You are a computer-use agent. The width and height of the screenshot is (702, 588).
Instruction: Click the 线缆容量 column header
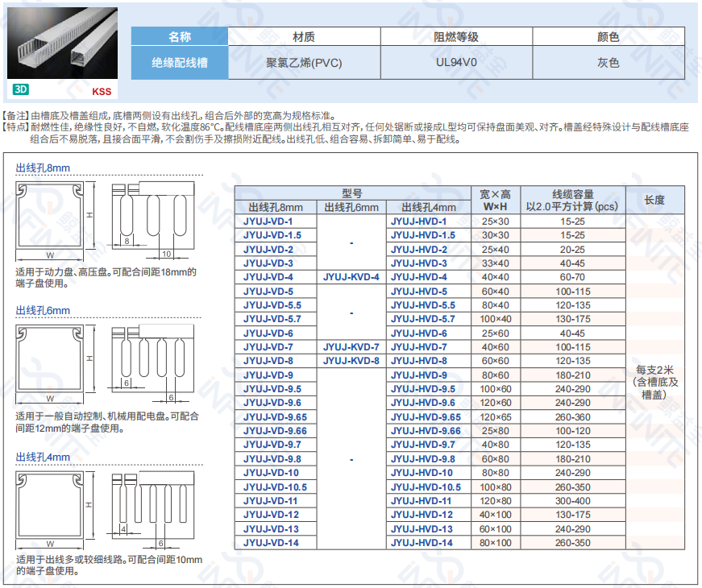[x=573, y=200]
